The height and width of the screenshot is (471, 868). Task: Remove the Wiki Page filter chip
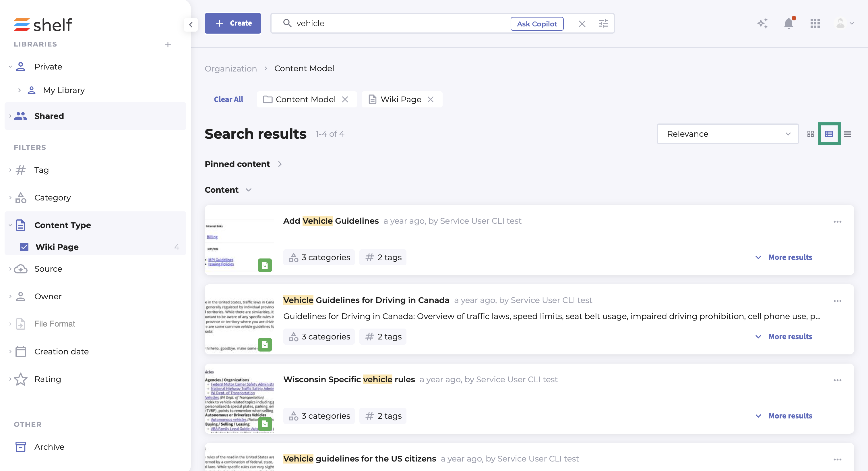click(430, 99)
